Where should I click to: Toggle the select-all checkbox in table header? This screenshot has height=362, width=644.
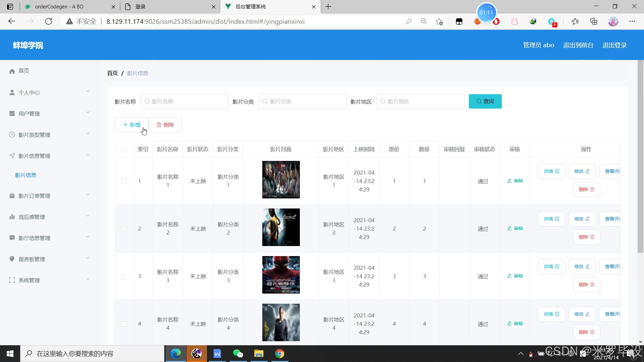[x=124, y=149]
